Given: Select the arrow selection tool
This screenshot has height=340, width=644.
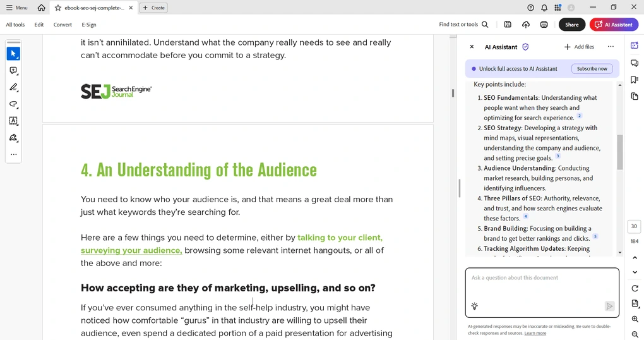Looking at the screenshot, I should [13, 54].
